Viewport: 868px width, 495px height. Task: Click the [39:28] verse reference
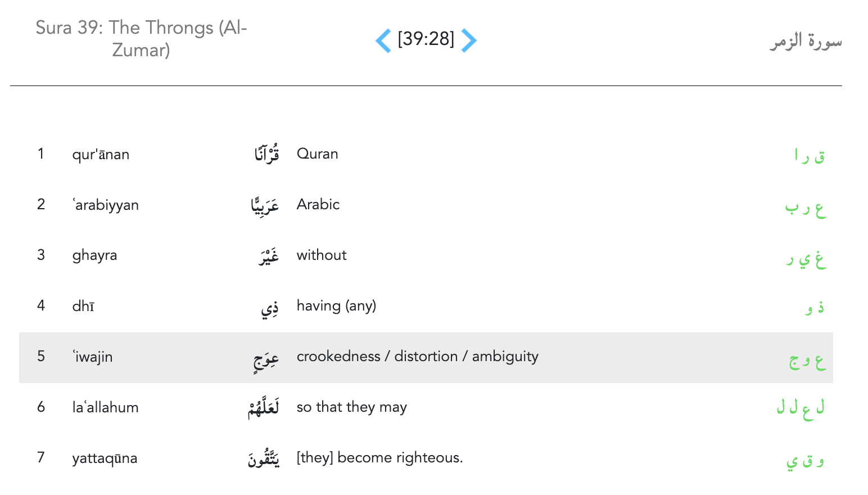tap(426, 39)
